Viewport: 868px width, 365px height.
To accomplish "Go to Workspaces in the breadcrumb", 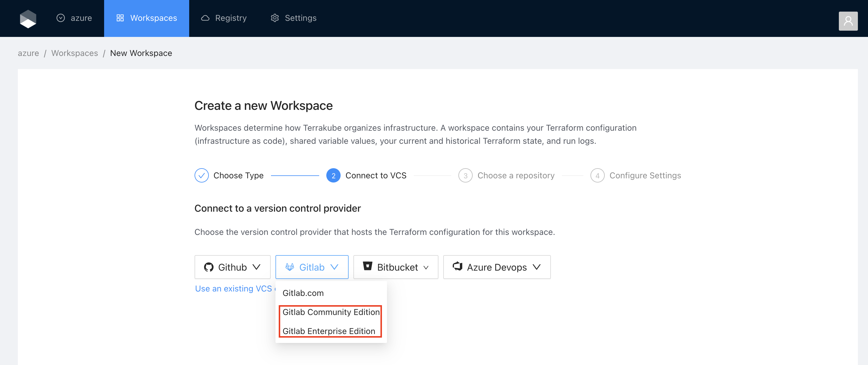I will point(74,53).
